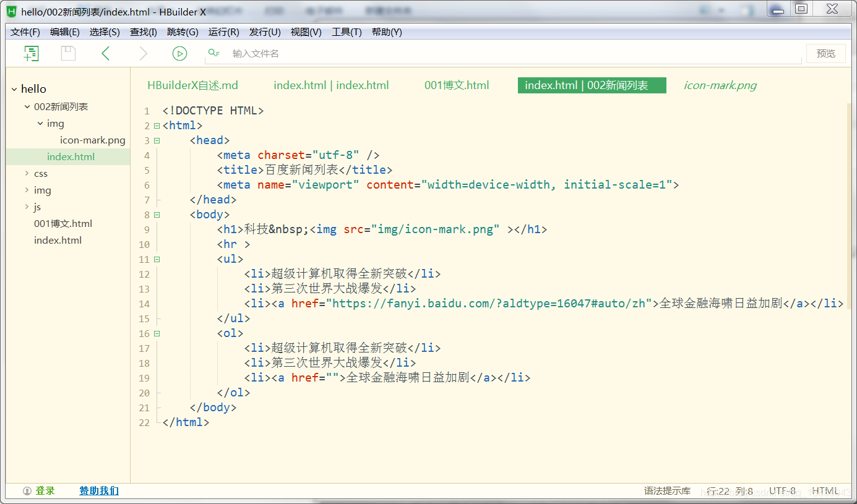Click the img/icon-mark.png src value on line 9

tap(436, 229)
